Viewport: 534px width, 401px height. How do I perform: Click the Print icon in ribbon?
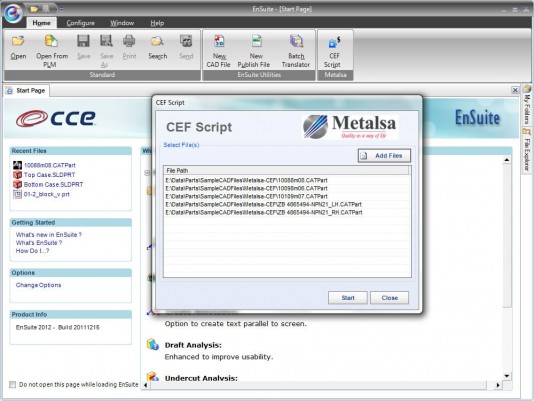(x=129, y=41)
